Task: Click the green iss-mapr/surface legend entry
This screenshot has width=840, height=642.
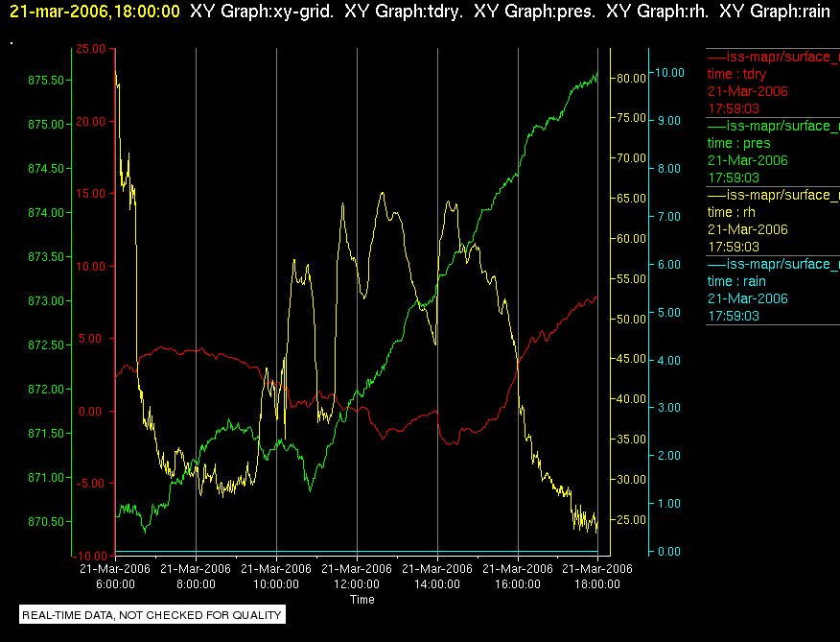Action: coord(773,126)
